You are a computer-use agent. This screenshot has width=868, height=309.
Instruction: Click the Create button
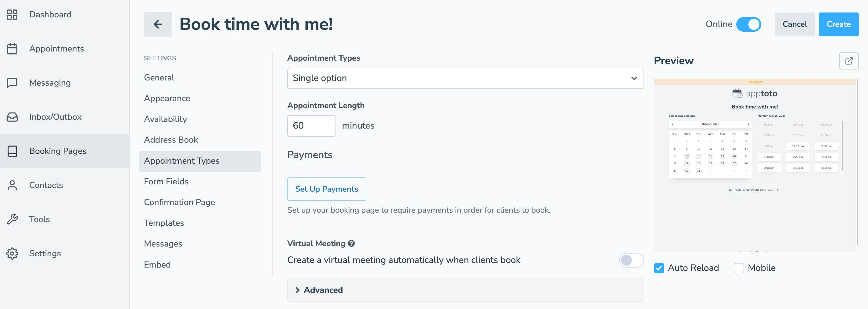838,24
